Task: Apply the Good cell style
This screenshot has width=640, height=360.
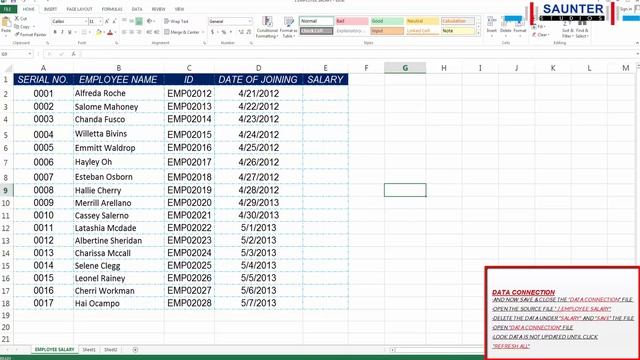Action: 387,21
